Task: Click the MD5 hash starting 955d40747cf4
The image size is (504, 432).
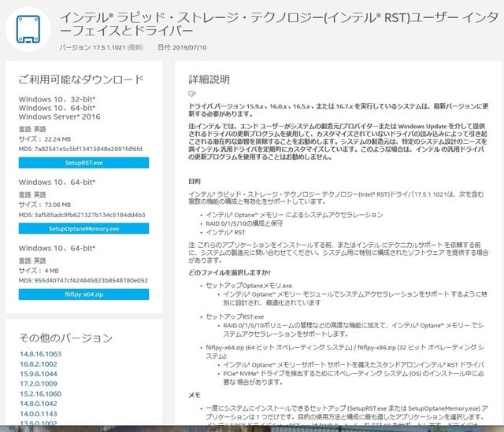Action: click(91, 280)
